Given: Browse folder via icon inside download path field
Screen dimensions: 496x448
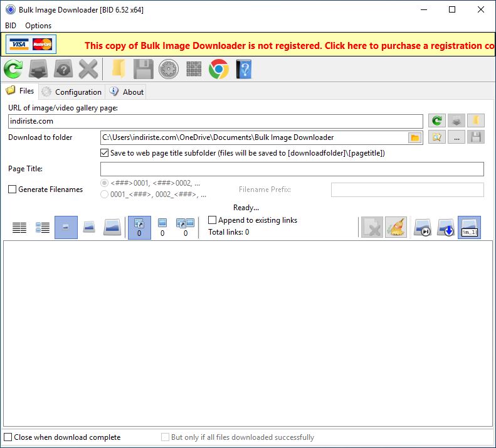Looking at the screenshot, I should pyautogui.click(x=414, y=137).
